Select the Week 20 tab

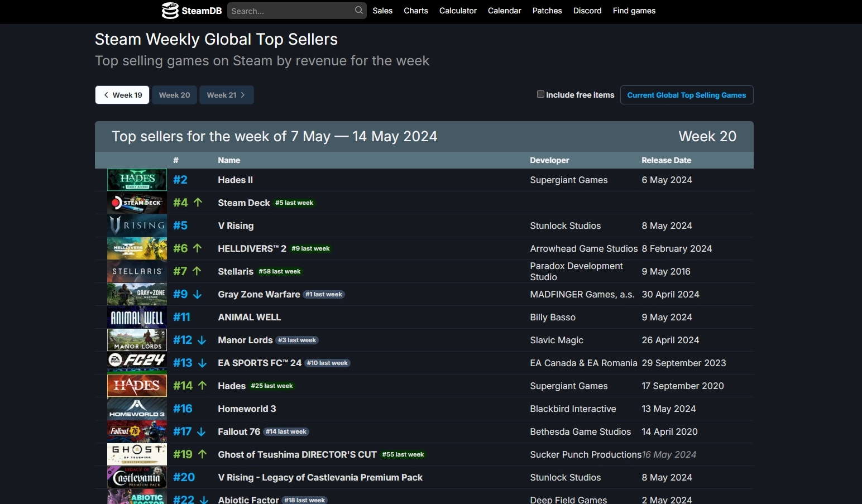[x=174, y=95]
